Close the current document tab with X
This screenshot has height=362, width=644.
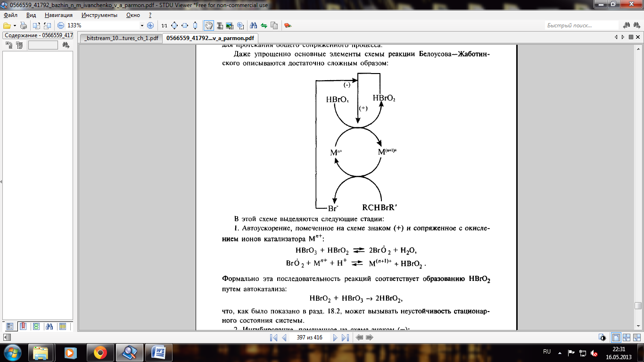tap(638, 37)
